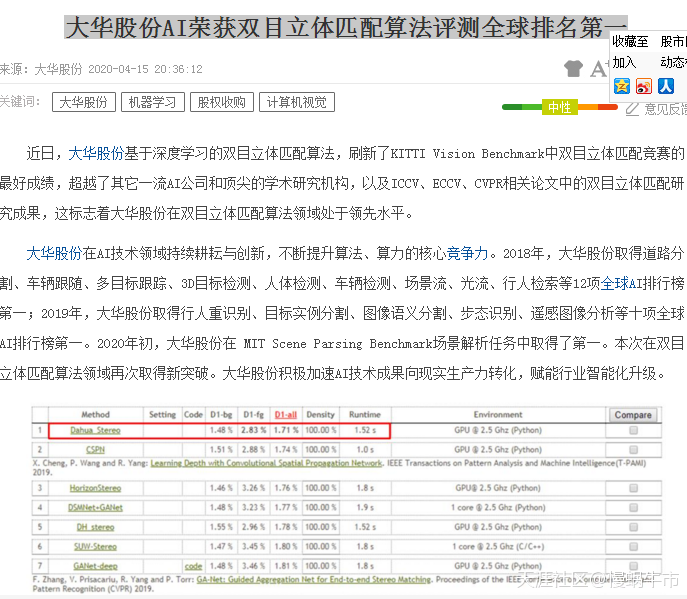Open Learning Depth with Convolutional Spatial Propagation paper

pos(266,463)
